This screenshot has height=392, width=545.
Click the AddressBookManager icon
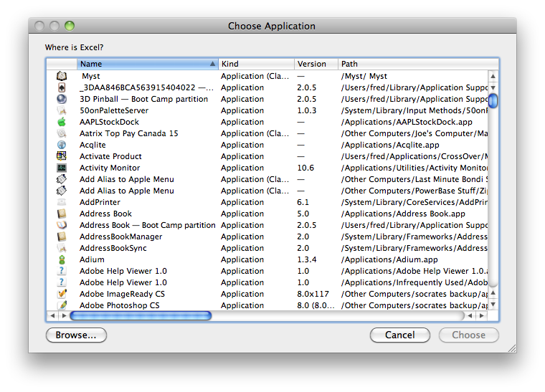coord(62,236)
